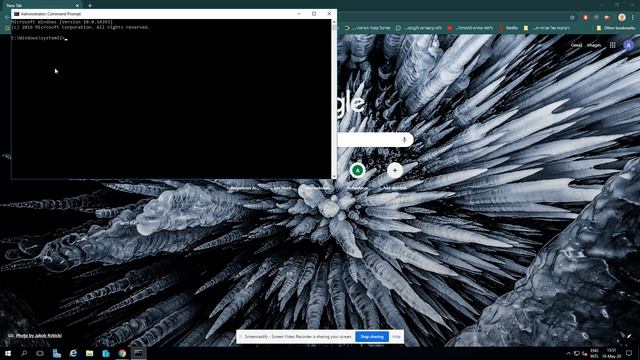Click Command Prompt scrollbar down arrow

click(x=334, y=176)
